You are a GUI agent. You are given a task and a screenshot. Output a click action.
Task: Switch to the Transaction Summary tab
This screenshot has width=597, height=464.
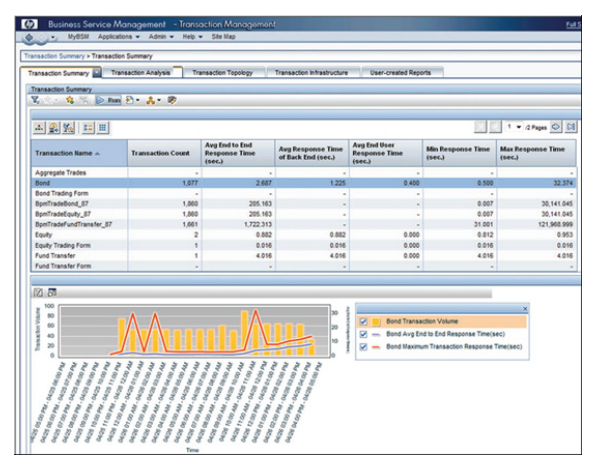58,73
